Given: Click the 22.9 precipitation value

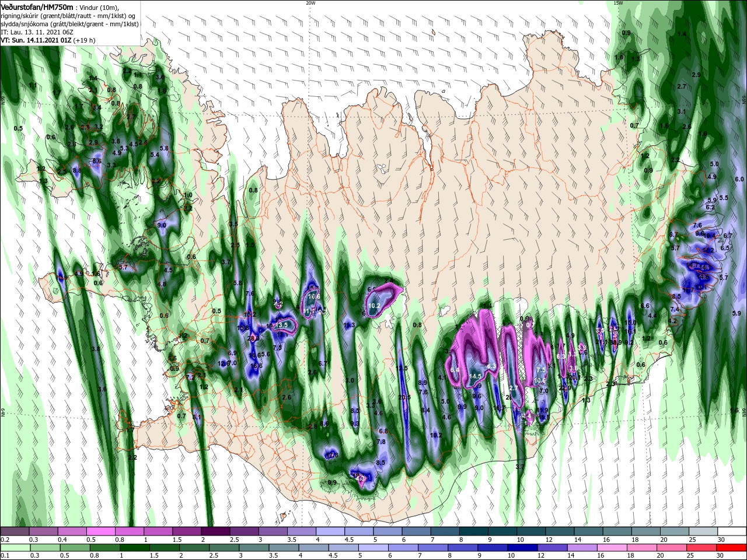Looking at the screenshot, I should coord(565,388).
